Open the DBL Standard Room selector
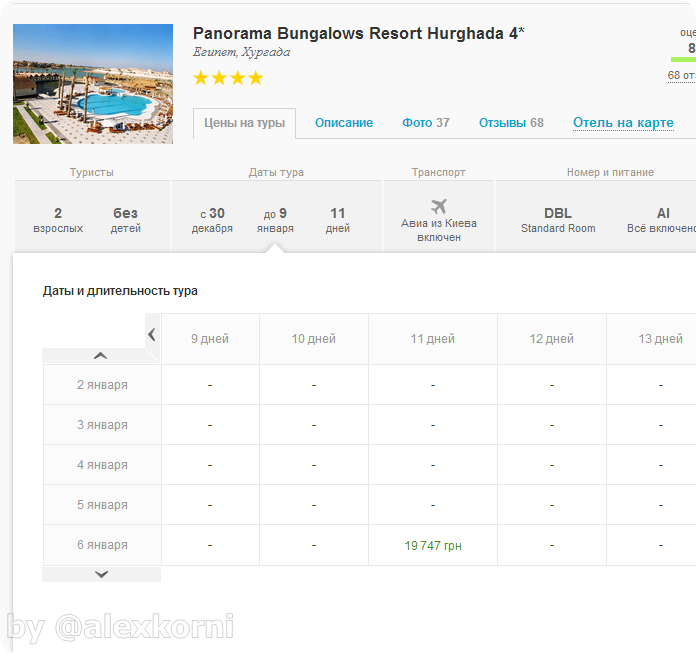Screen dimensions: 696x653 (558, 220)
